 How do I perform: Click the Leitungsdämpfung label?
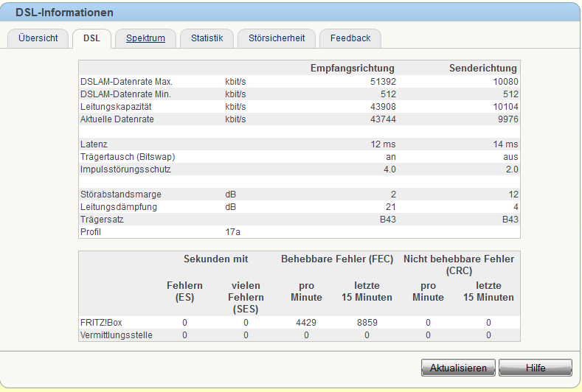pos(119,207)
